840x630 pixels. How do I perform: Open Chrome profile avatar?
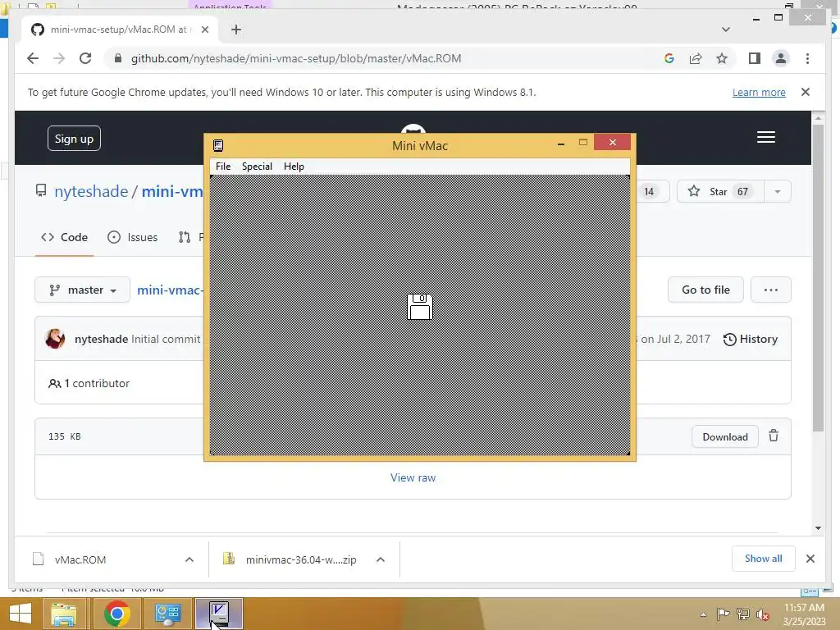click(781, 58)
